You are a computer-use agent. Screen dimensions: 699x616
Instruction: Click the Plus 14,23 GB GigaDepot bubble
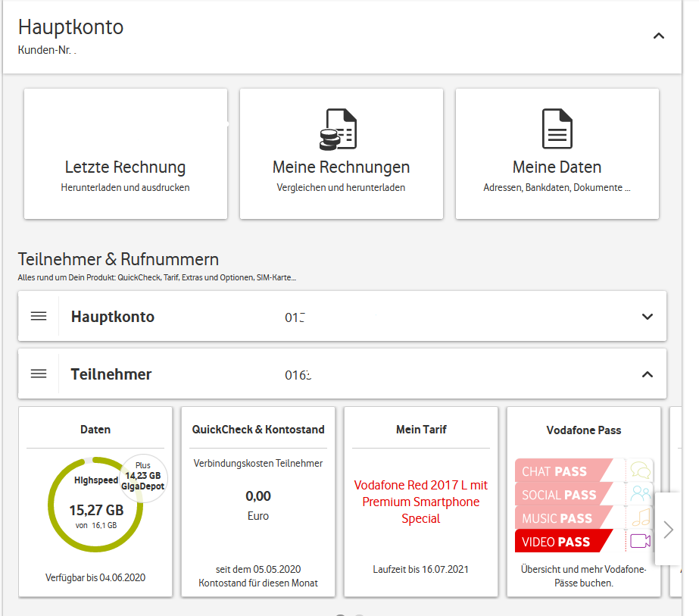click(x=144, y=477)
